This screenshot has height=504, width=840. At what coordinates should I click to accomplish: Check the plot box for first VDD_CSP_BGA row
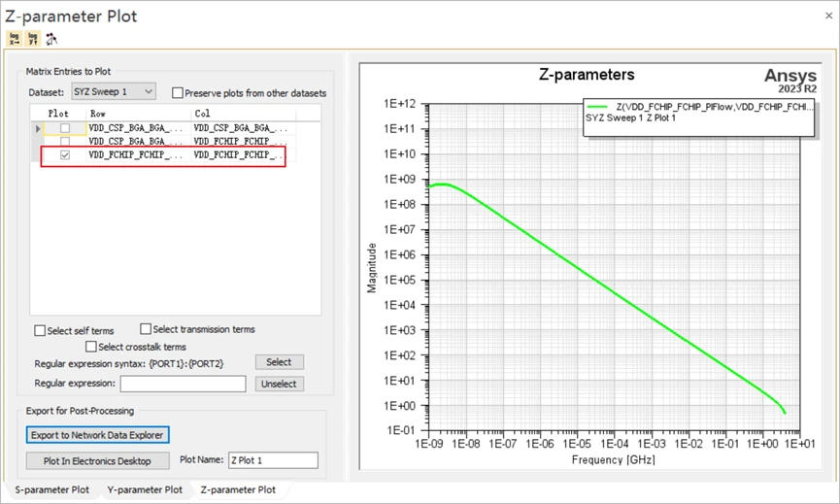[x=65, y=128]
